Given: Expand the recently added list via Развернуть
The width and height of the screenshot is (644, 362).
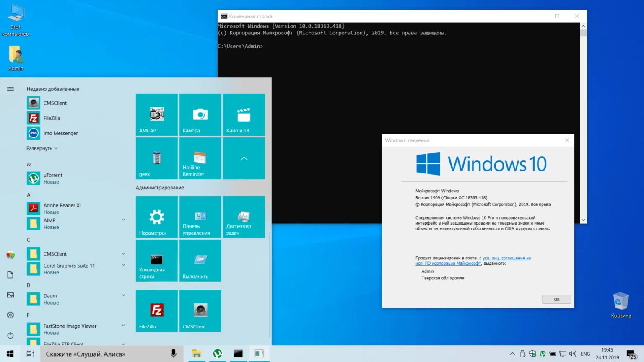Looking at the screenshot, I should [x=42, y=148].
